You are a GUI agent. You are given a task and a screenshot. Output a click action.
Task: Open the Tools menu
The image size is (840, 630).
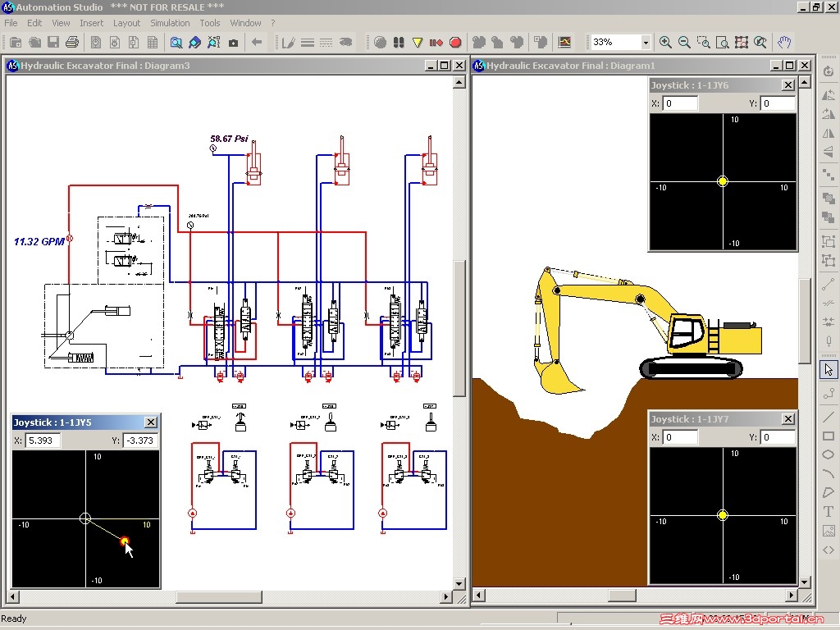click(x=210, y=23)
